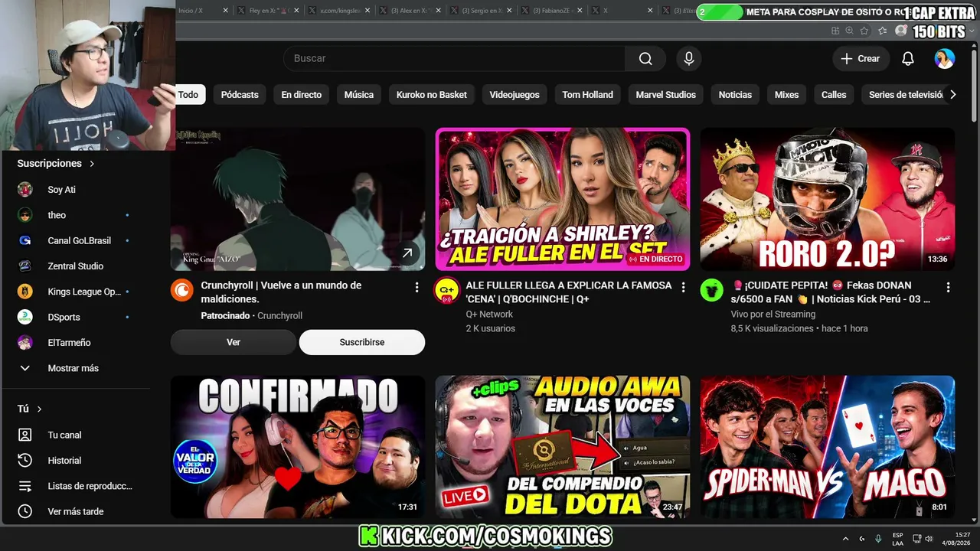Open the Q+ Network channel name link
This screenshot has height=551, width=980.
[x=489, y=314]
